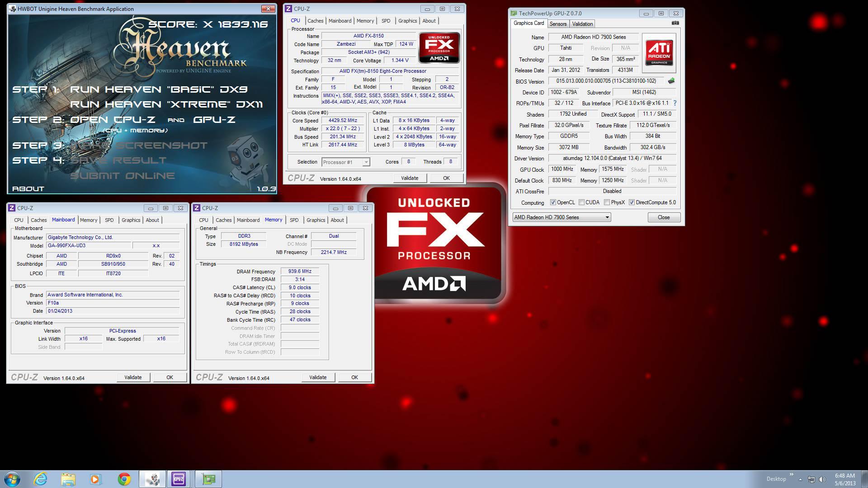This screenshot has height=488, width=868.
Task: Toggle the CUDA checkbox
Action: [x=581, y=202]
